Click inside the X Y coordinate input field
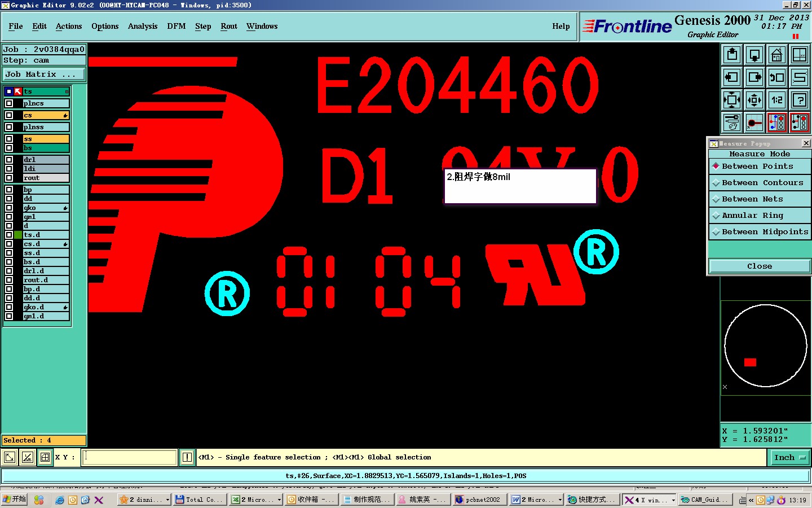 click(x=130, y=457)
